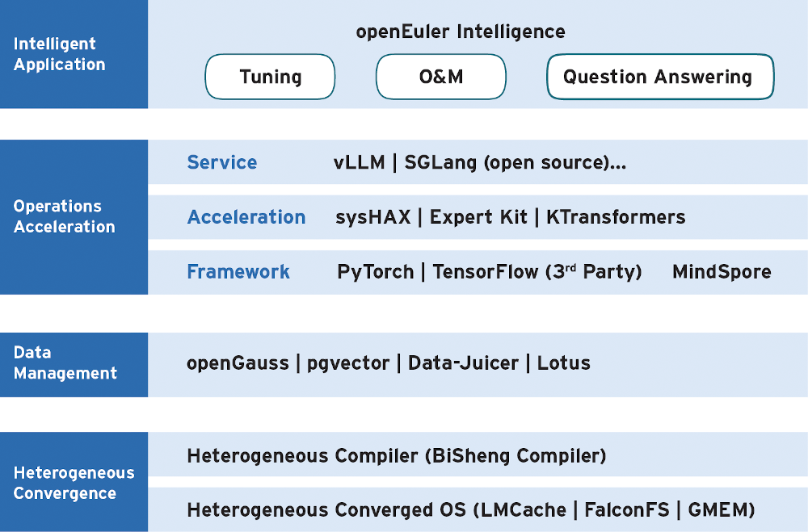
Task: Click the openEuler Intelligence heading
Action: pyautogui.click(x=461, y=31)
